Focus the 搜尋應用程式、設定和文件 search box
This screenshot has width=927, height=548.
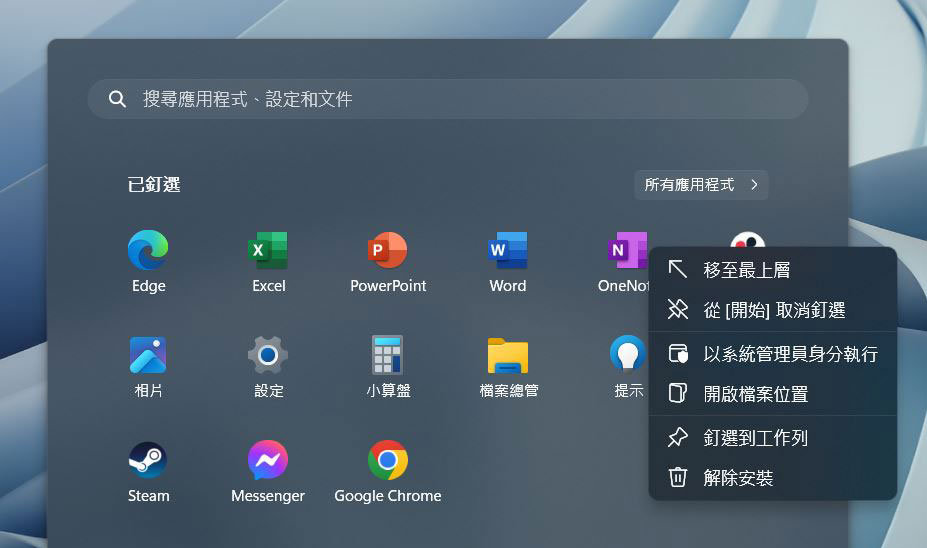tap(448, 99)
